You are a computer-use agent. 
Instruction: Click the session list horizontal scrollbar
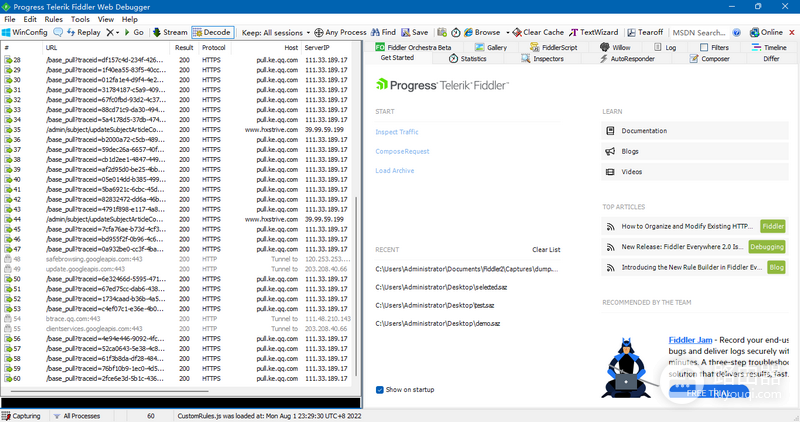click(109, 391)
